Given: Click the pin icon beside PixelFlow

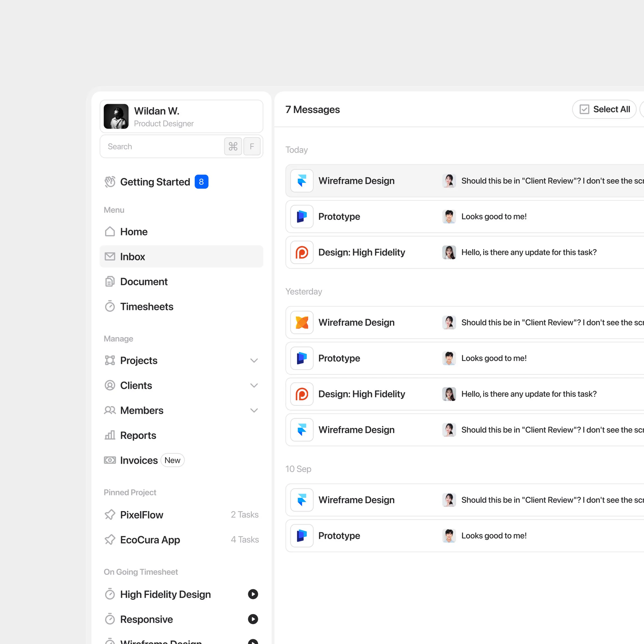Looking at the screenshot, I should (x=110, y=515).
